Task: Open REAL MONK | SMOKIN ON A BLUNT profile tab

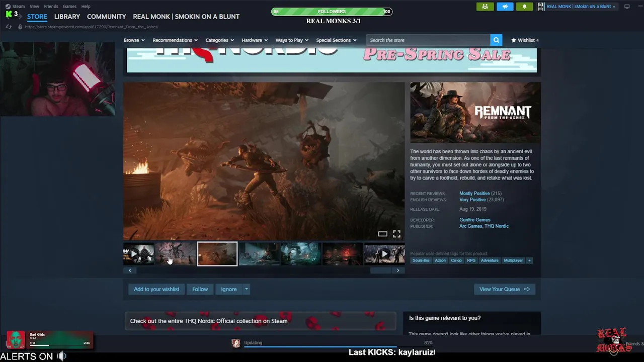Action: click(186, 17)
